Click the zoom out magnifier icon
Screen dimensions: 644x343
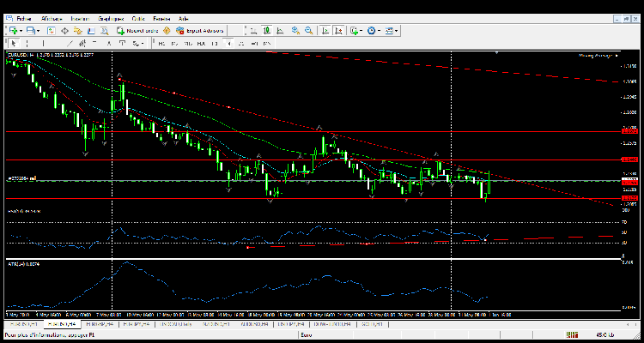click(x=307, y=31)
